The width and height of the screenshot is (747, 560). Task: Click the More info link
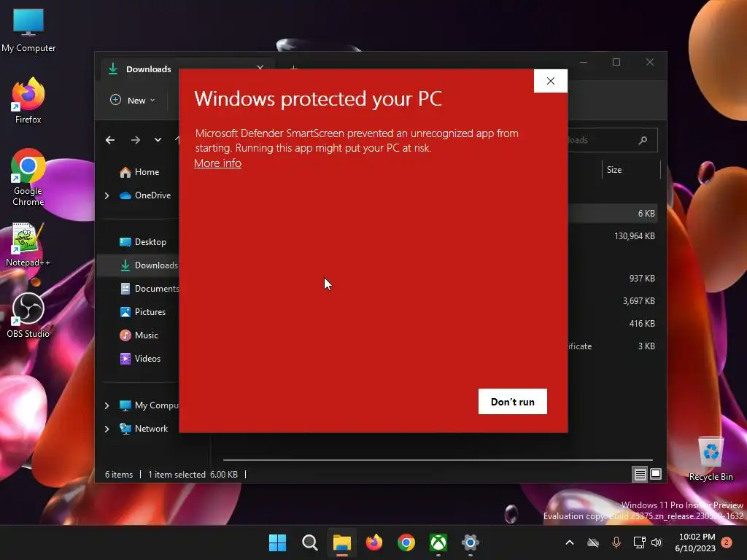coord(217,163)
